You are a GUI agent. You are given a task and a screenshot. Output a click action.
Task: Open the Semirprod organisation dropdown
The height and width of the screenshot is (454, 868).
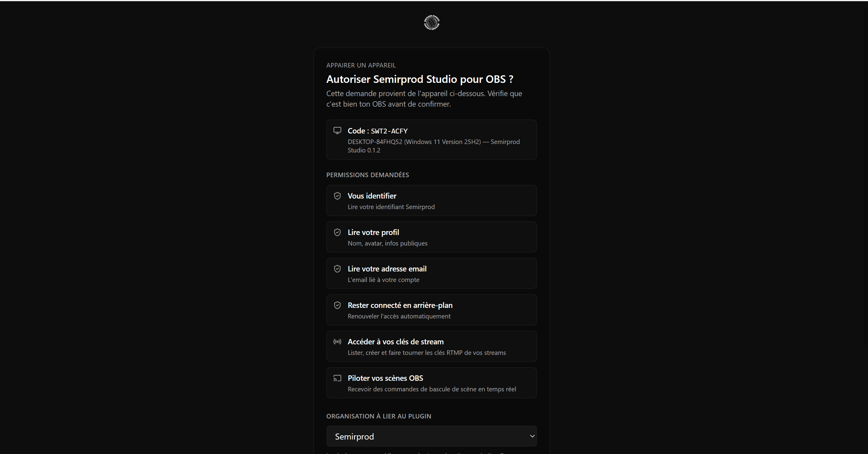(432, 437)
